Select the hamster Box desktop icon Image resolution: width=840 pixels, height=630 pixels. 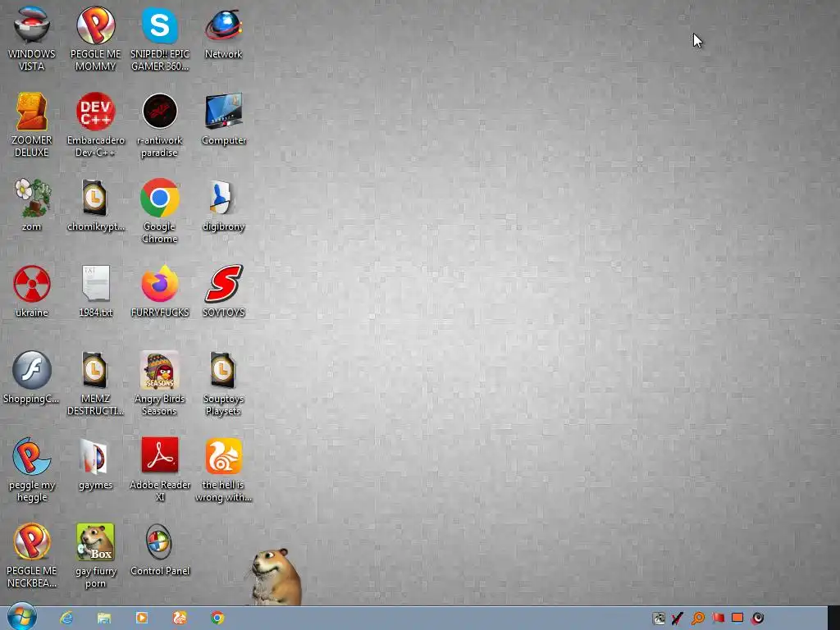coord(95,555)
